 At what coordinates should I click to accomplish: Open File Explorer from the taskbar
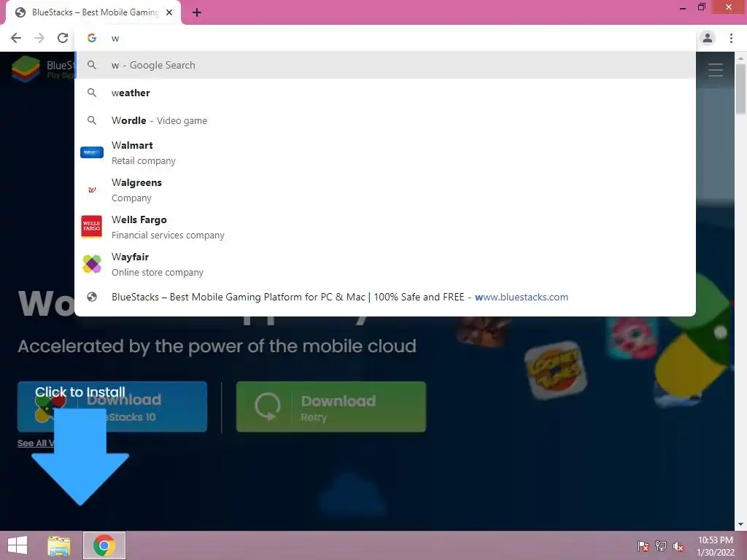click(58, 545)
